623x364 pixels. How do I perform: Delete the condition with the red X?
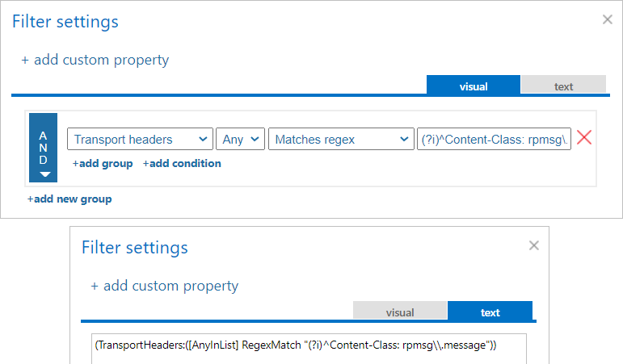point(584,138)
